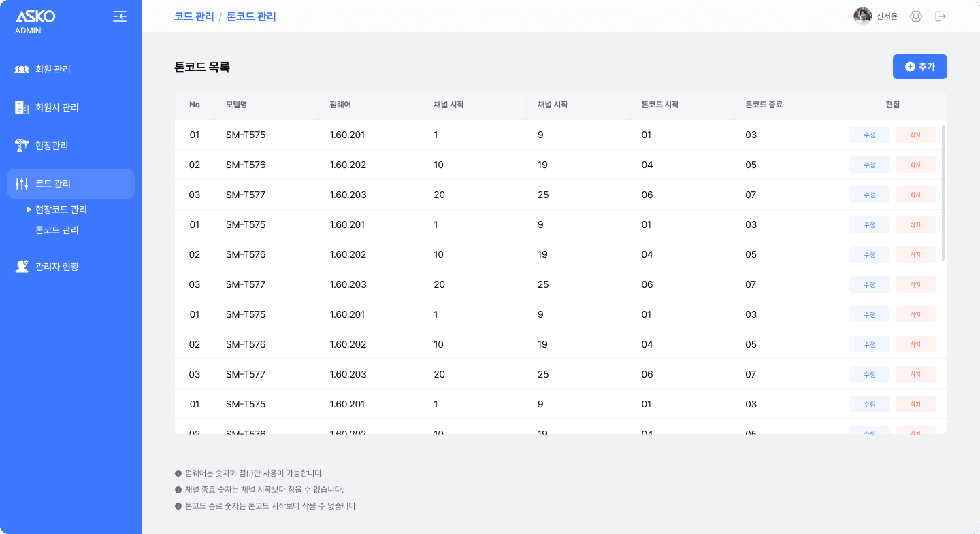Switch to 톤코드 관리 in the sidebar
Viewport: 980px width, 534px height.
click(x=58, y=230)
